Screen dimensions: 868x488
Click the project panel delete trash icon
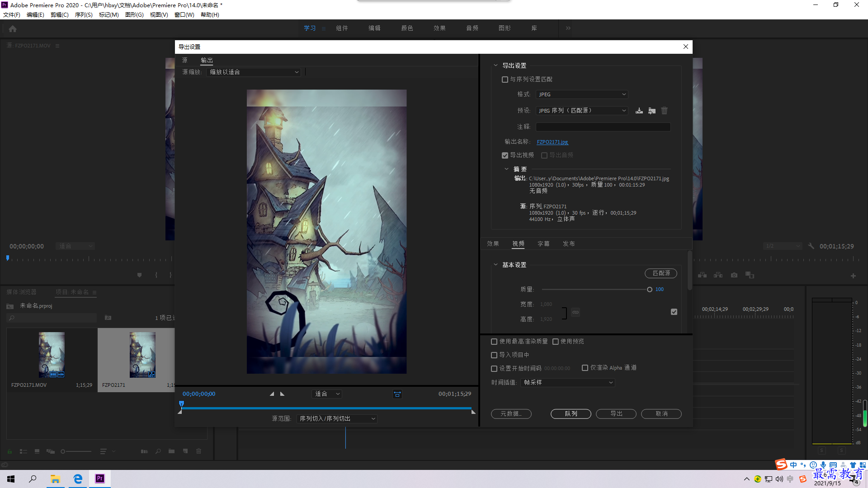[x=198, y=451]
